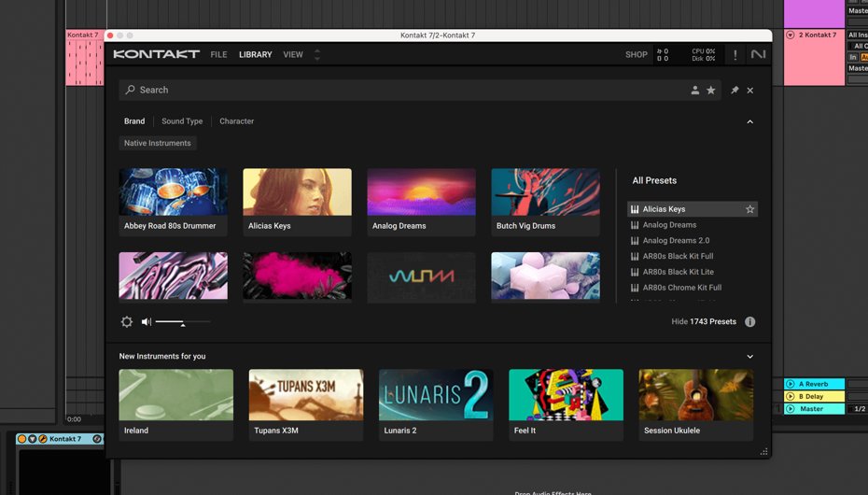Click the up/down arrows next to VIEW
Viewport: 868px width, 495px height.
click(x=316, y=55)
